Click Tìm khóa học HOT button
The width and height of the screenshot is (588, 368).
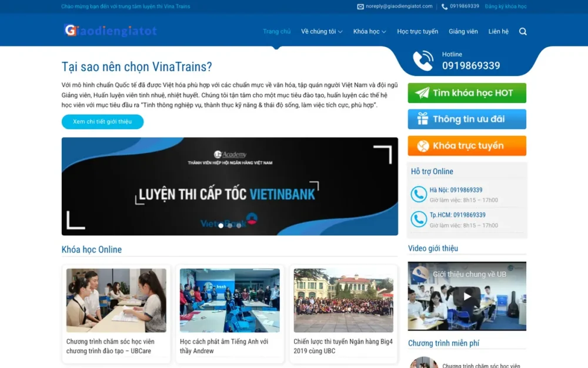point(467,93)
